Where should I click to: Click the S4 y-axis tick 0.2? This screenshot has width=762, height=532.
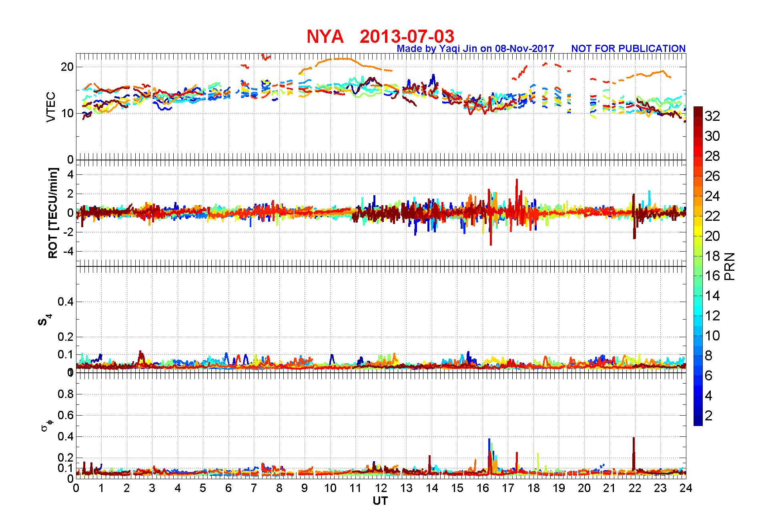pyautogui.click(x=66, y=337)
